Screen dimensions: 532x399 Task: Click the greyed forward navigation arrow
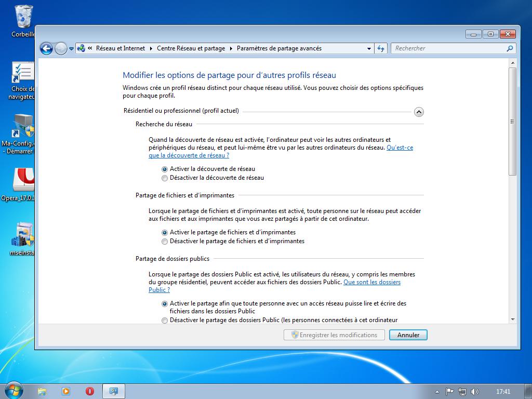[x=61, y=48]
